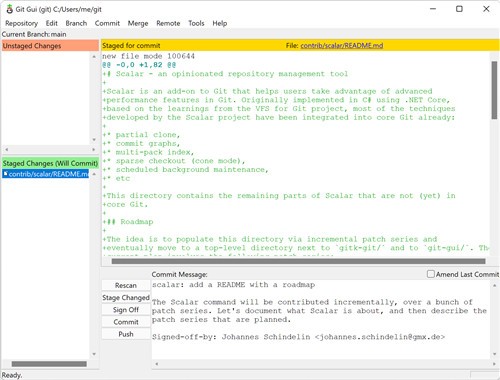The image size is (500, 380).
Task: Open the Commit menu
Action: [107, 23]
